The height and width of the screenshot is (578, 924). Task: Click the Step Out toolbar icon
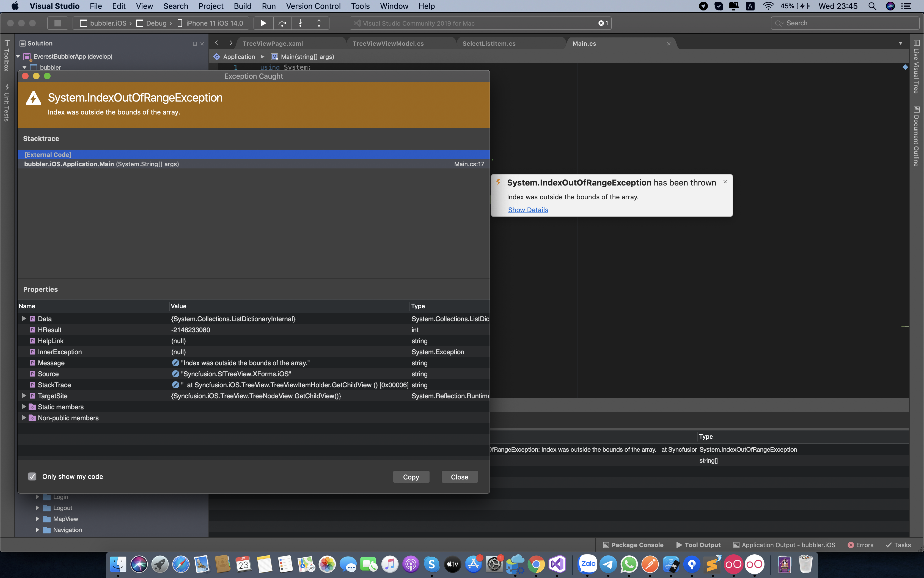(x=319, y=23)
